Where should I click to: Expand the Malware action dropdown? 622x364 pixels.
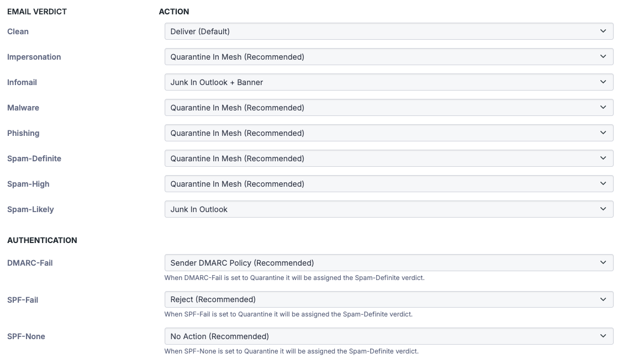[388, 108]
